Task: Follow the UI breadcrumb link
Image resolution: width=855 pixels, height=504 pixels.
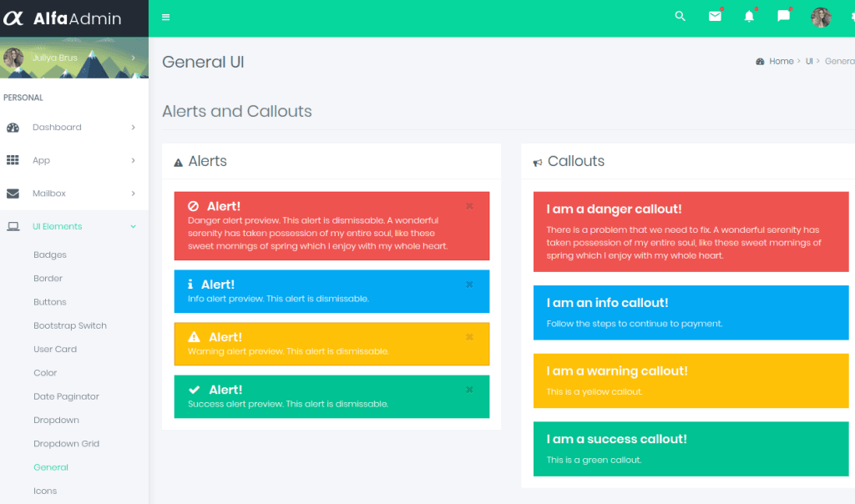Action: click(x=809, y=62)
